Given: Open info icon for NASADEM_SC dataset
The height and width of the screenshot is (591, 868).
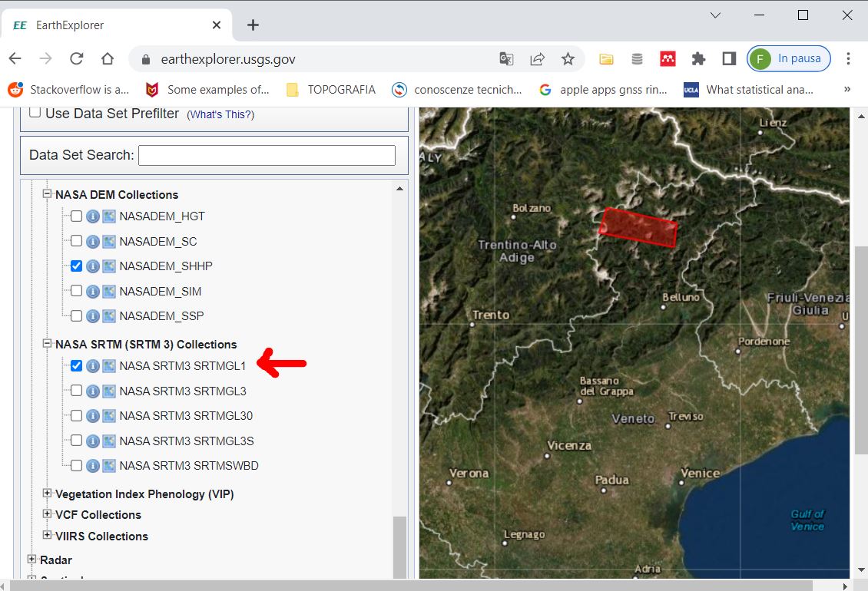Looking at the screenshot, I should pyautogui.click(x=93, y=241).
